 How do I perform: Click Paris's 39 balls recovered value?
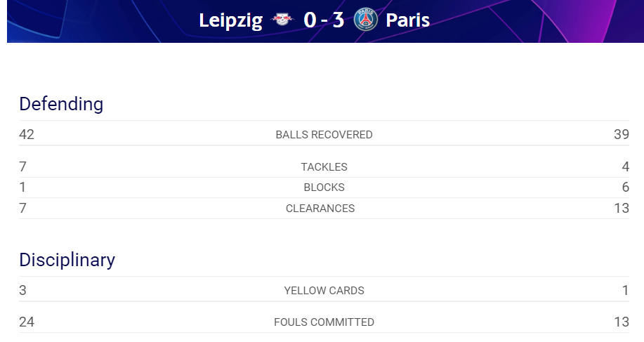pos(622,134)
